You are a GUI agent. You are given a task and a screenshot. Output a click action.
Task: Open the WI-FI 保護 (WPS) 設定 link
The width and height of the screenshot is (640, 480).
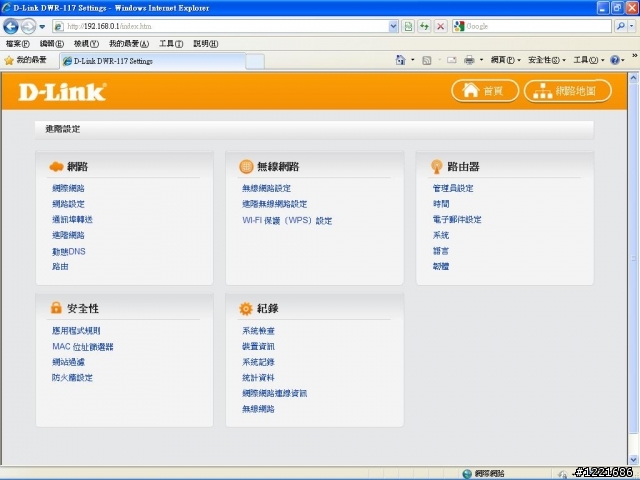(287, 220)
